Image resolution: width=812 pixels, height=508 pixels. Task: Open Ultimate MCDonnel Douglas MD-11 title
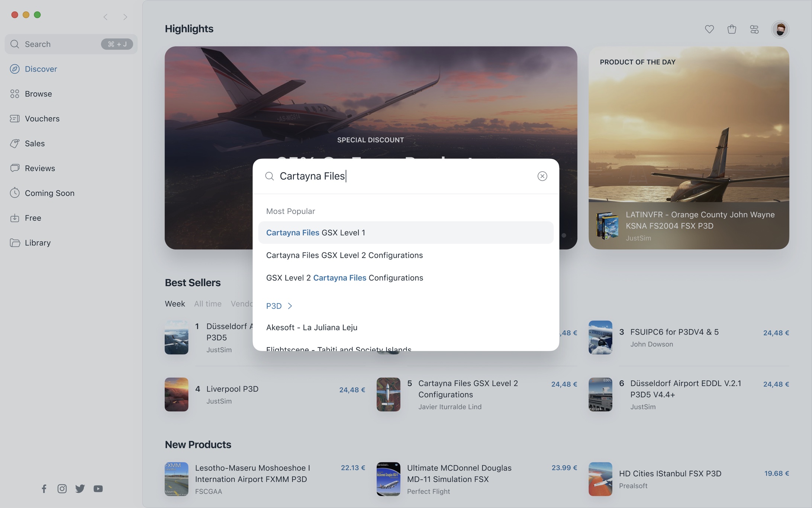[459, 473]
